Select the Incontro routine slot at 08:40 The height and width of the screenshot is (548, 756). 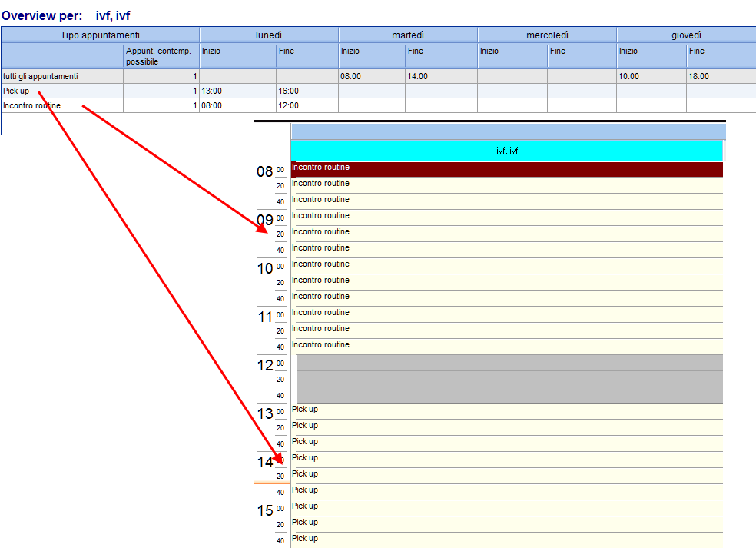click(x=507, y=201)
